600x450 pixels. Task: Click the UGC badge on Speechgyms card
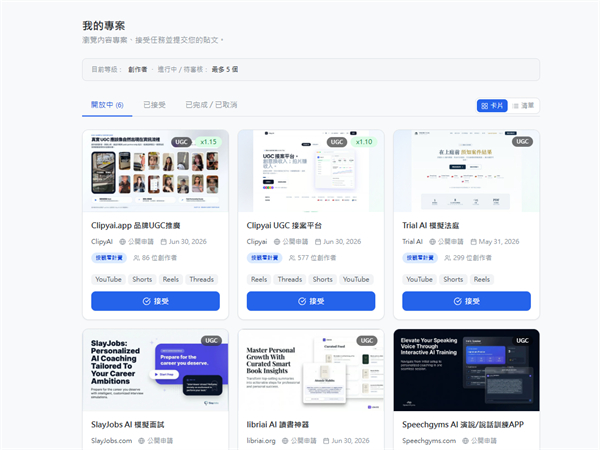coord(522,341)
